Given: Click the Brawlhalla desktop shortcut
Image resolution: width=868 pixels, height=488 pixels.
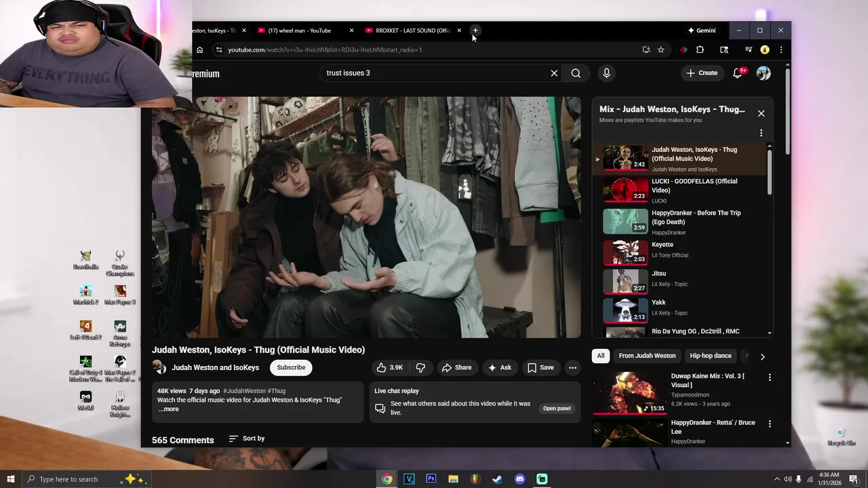Looking at the screenshot, I should 85,260.
